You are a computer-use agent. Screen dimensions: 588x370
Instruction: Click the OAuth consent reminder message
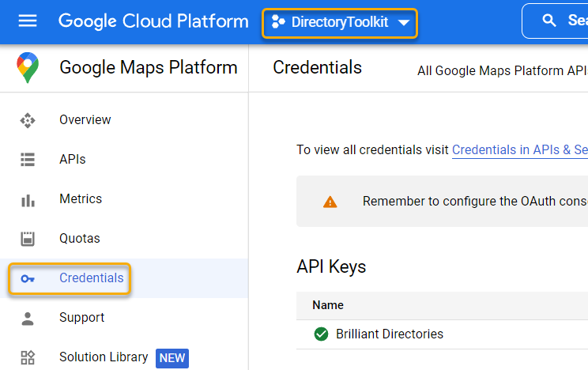point(475,201)
